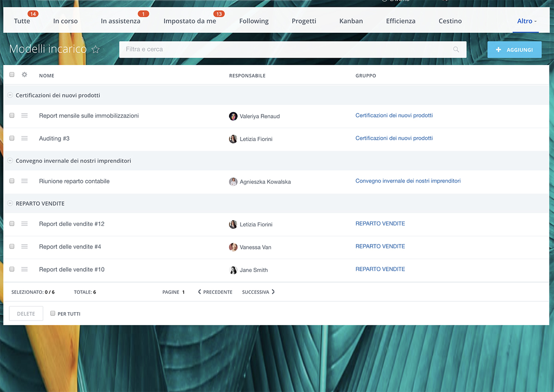Open the Auditing #3 template
This screenshot has height=392, width=554.
pyautogui.click(x=54, y=138)
